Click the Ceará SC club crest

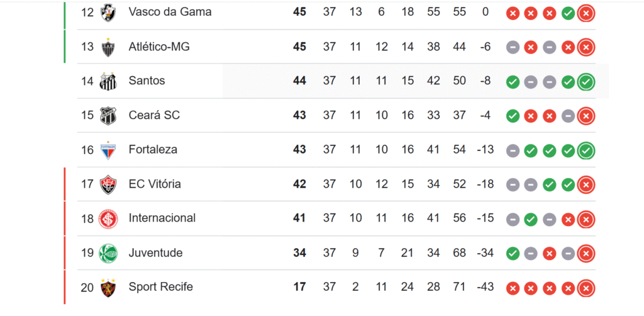108,116
